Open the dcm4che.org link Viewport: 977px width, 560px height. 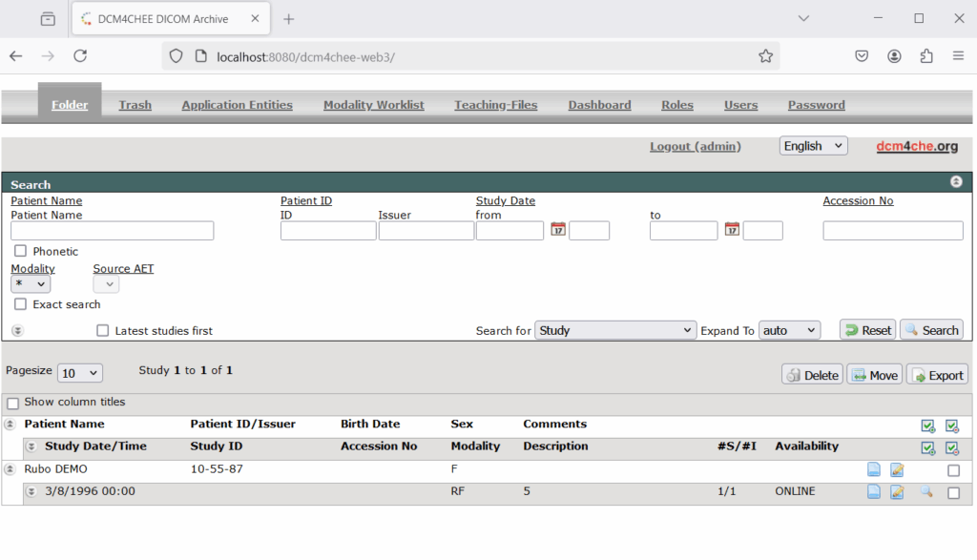[917, 146]
